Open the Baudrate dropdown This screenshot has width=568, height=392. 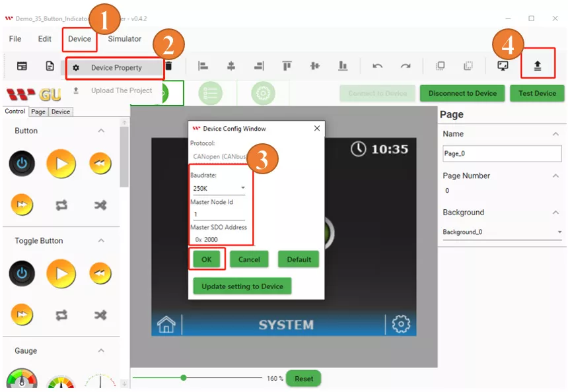pyautogui.click(x=219, y=188)
